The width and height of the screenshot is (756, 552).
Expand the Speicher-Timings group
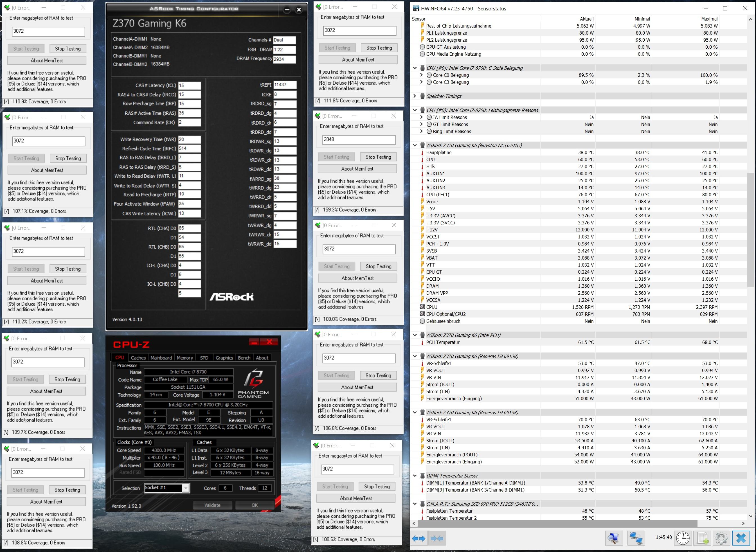pyautogui.click(x=415, y=96)
